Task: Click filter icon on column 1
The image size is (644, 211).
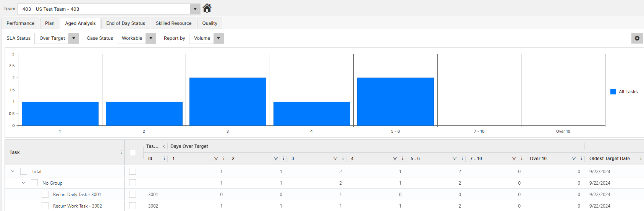Action: [216, 159]
